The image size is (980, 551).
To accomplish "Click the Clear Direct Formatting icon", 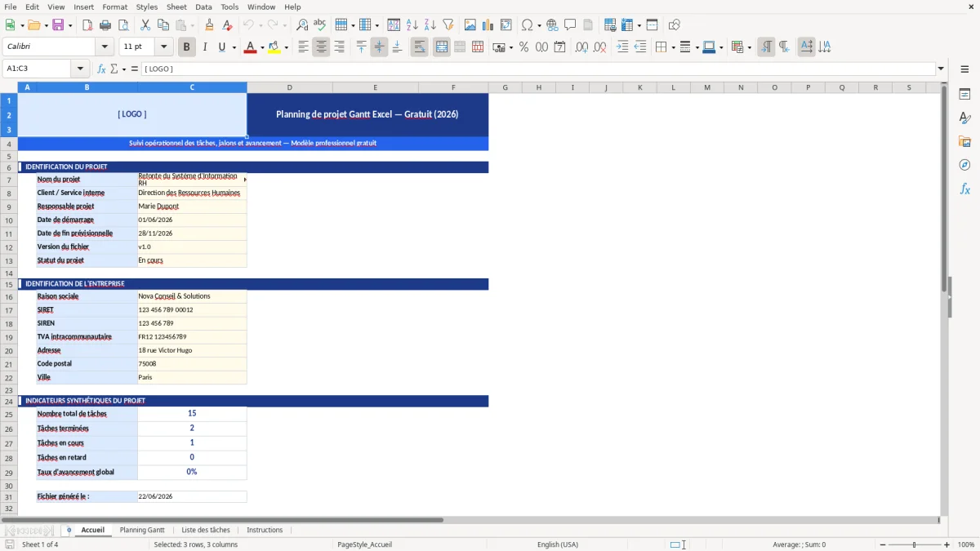I will point(228,25).
